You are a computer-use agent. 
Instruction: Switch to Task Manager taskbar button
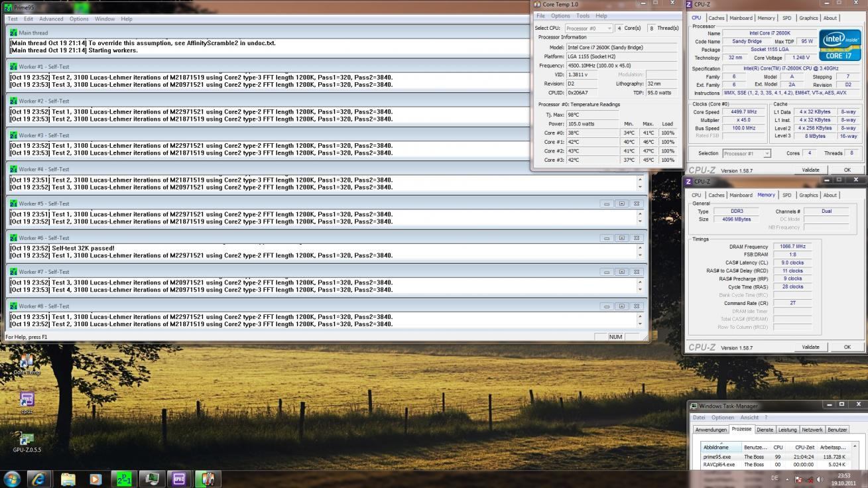click(x=152, y=478)
